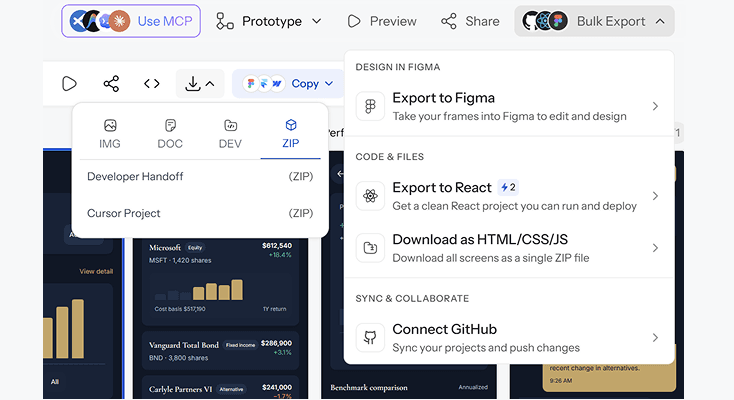Switch to the DOC tab

tap(170, 134)
